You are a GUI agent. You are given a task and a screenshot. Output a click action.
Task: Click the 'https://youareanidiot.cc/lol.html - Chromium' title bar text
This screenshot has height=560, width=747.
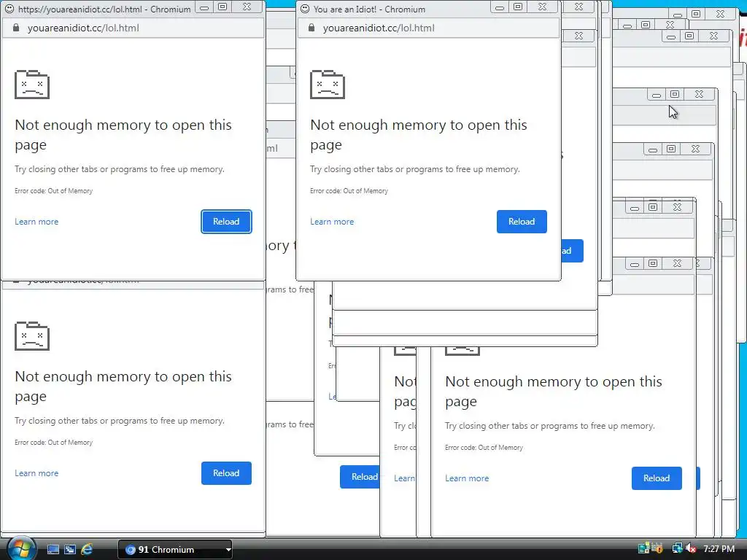[x=104, y=9]
